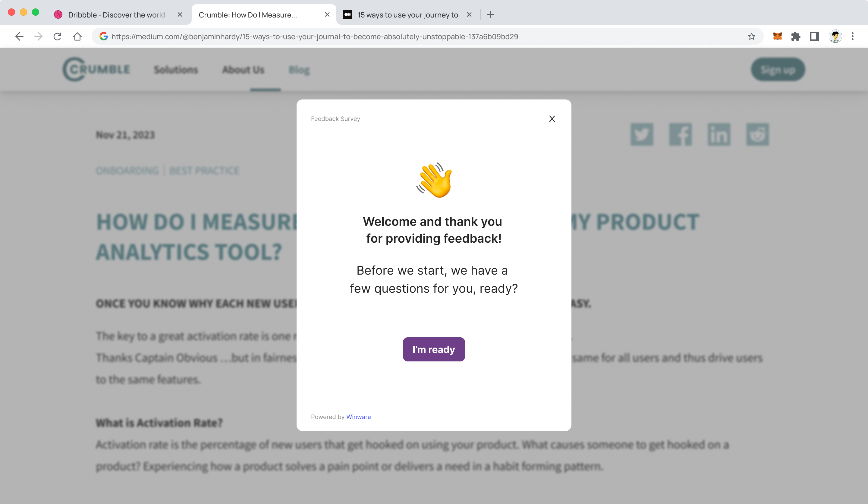This screenshot has width=868, height=504.
Task: Close the Feedback Survey dialog
Action: point(552,119)
